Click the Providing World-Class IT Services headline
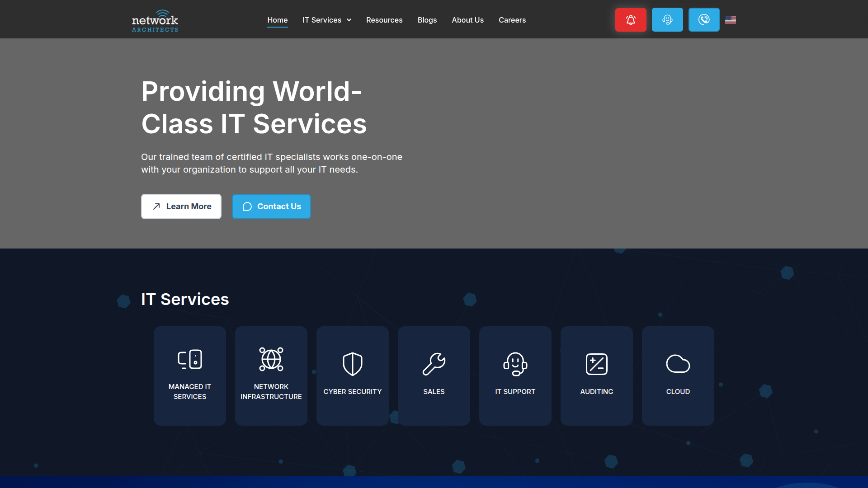This screenshot has height=488, width=868. (x=254, y=108)
